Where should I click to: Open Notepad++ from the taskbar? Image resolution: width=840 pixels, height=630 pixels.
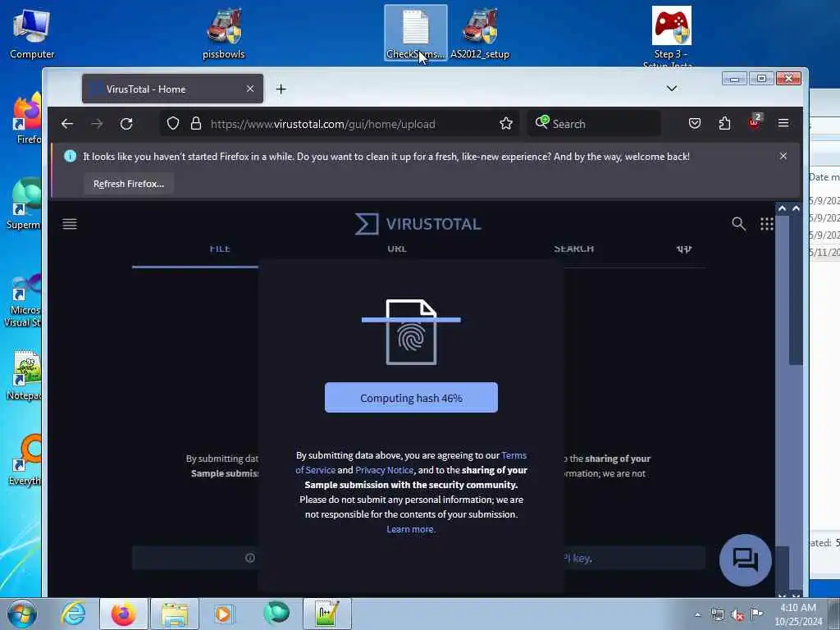326,614
